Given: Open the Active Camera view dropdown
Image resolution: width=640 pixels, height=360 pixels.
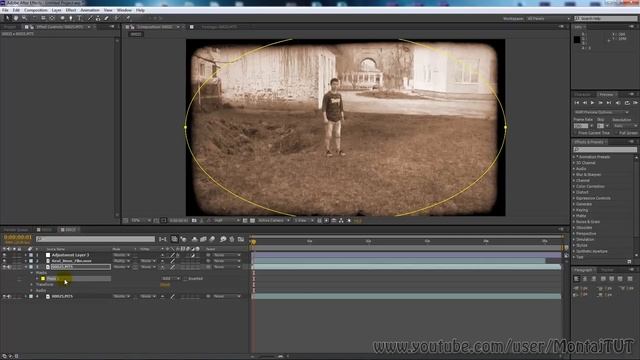Looking at the screenshot, I should 273,220.
